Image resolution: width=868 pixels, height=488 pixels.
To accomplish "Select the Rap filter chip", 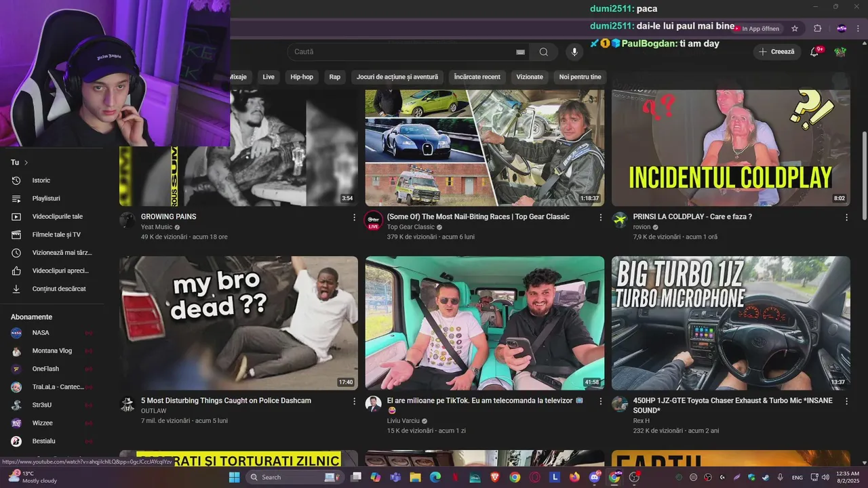I will pos(335,77).
